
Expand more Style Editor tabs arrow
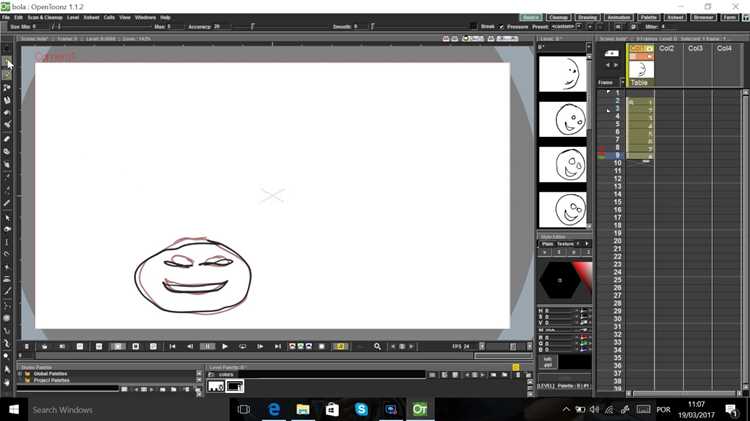(x=587, y=244)
